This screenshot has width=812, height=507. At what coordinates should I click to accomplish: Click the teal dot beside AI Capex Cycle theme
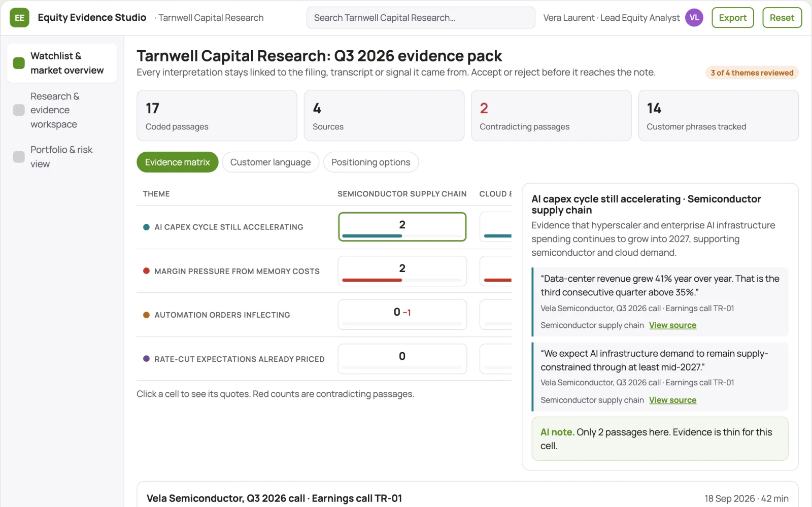(x=146, y=227)
